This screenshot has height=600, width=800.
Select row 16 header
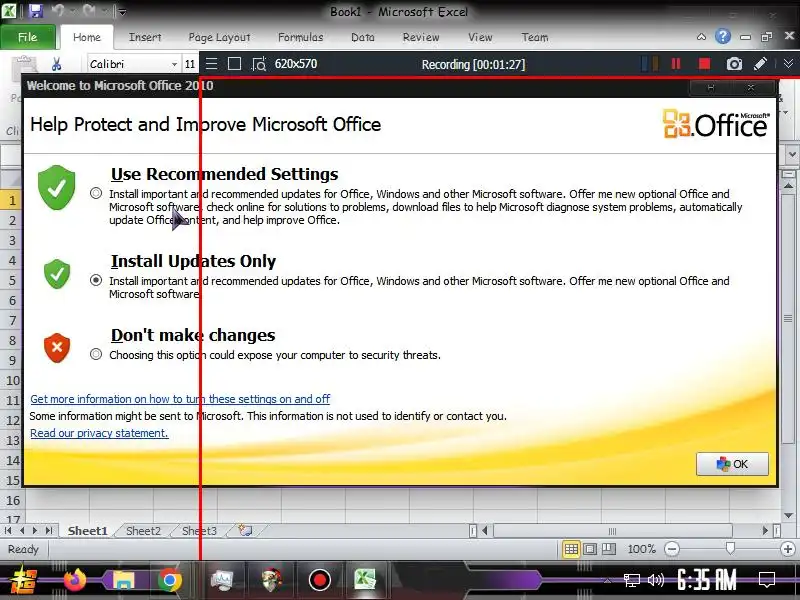click(12, 500)
